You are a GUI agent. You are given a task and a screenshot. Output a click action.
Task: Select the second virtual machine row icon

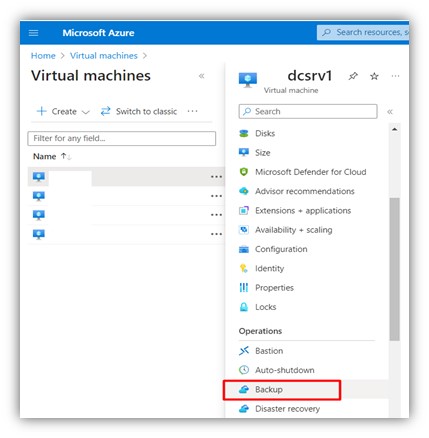(39, 196)
